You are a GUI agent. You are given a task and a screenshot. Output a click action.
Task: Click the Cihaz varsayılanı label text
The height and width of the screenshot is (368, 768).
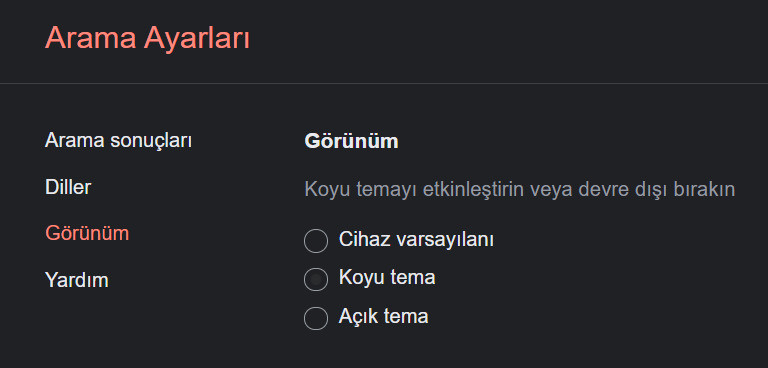(x=416, y=240)
